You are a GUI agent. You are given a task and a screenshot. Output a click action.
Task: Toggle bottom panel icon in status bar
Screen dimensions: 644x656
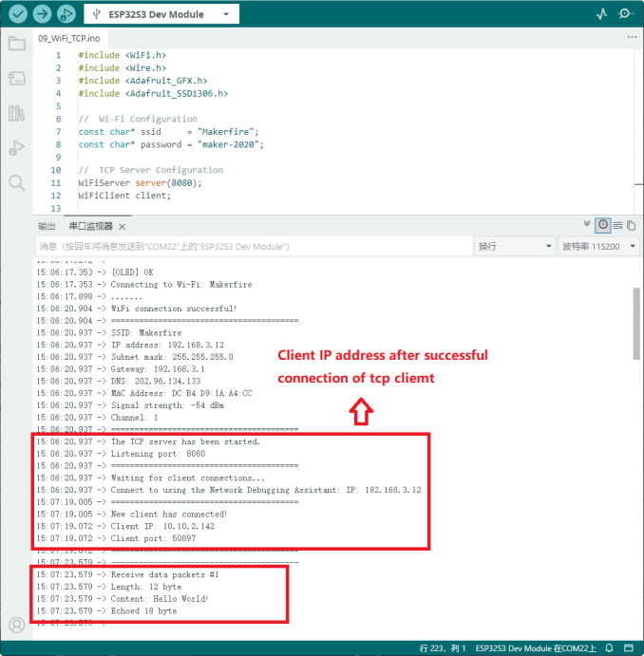(x=629, y=647)
